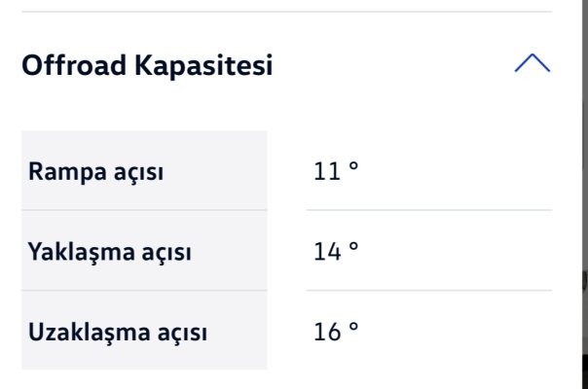Click the Offroad Kapasitesi section heading
The image size is (588, 389).
(x=147, y=65)
